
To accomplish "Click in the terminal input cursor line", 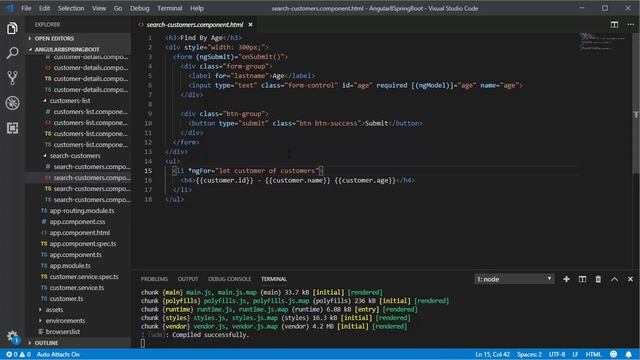I will pyautogui.click(x=142, y=343).
